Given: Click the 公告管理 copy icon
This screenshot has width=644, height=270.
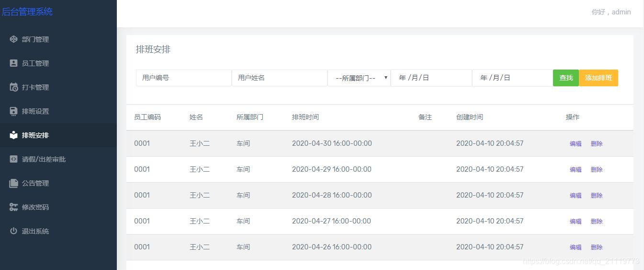Looking at the screenshot, I should 13,183.
